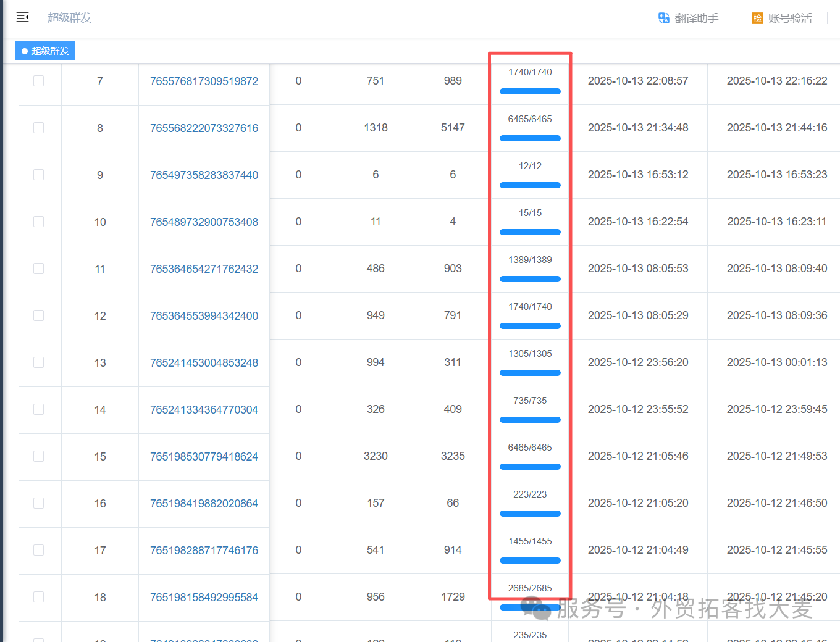This screenshot has width=840, height=642.
Task: Click progress bar under 12/12
Action: 530,185
